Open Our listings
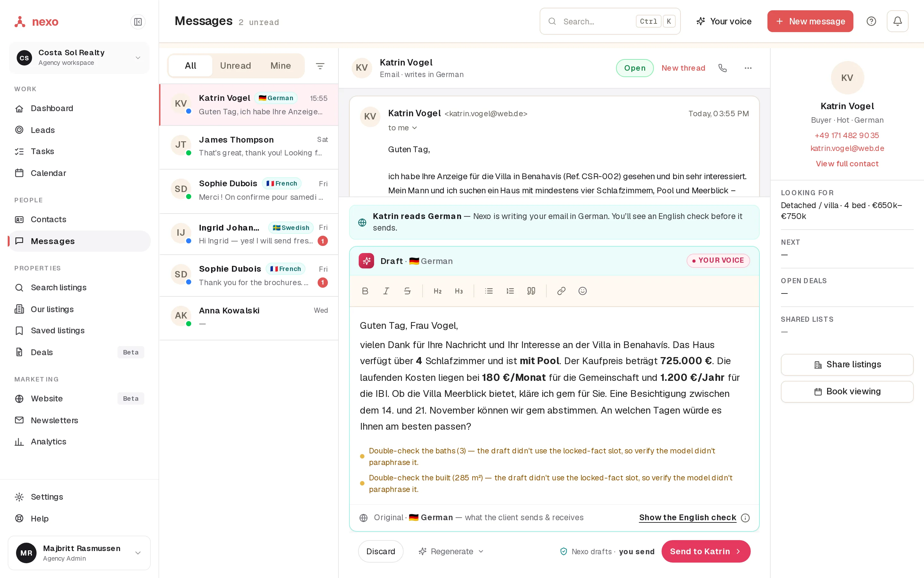Screen dimensions: 924x578 tap(79, 309)
